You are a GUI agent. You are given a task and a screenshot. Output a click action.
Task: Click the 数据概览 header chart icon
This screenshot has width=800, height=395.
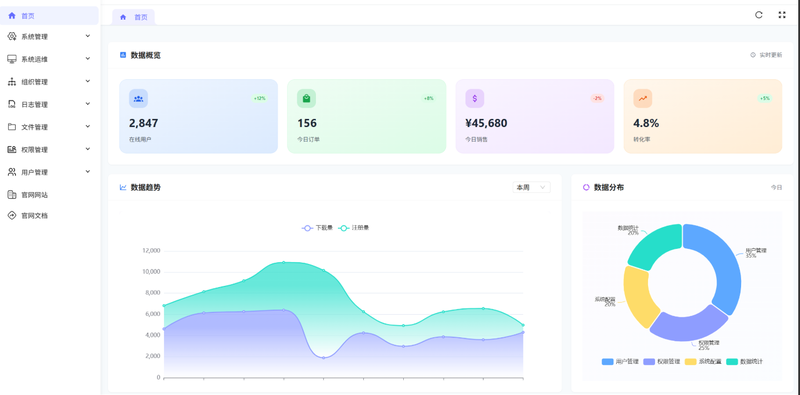coord(123,55)
